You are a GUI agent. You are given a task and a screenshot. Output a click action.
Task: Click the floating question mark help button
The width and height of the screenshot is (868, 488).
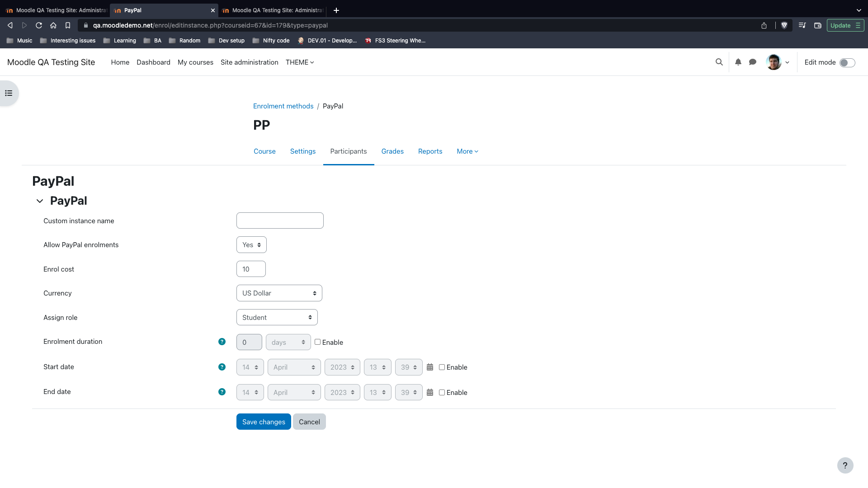pos(845,465)
